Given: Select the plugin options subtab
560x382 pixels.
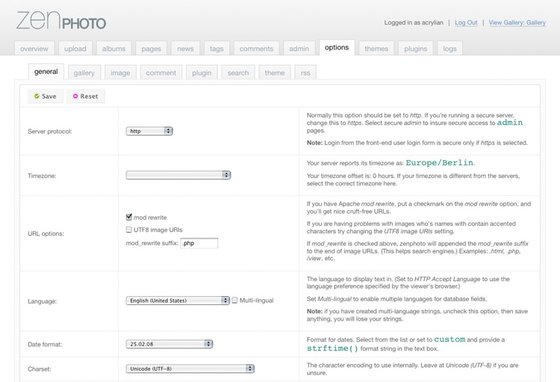Looking at the screenshot, I should click(x=202, y=73).
